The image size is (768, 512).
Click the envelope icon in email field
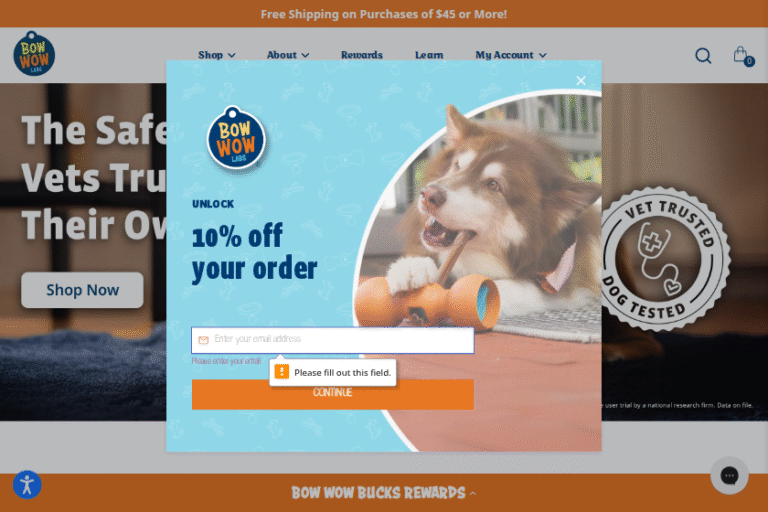[x=203, y=340]
